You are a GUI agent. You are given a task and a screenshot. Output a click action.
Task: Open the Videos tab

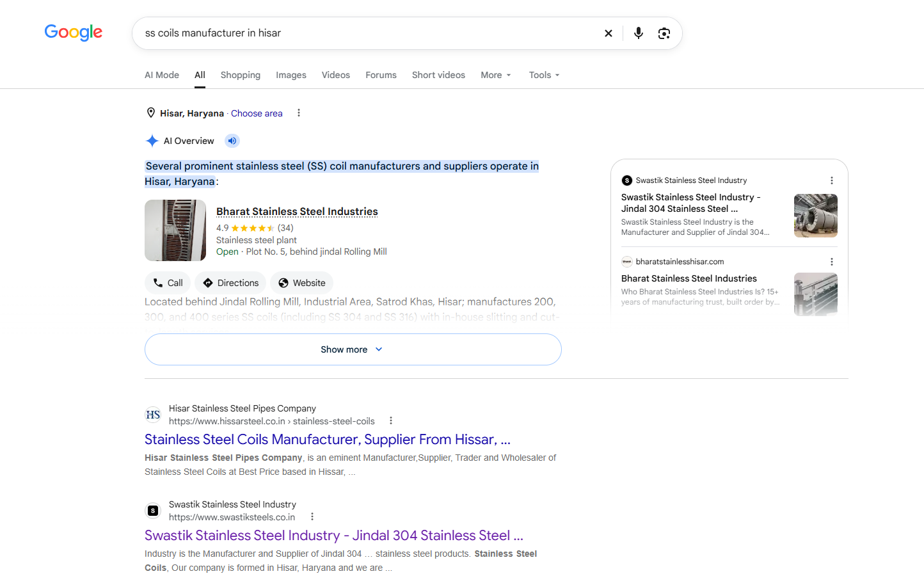click(336, 75)
